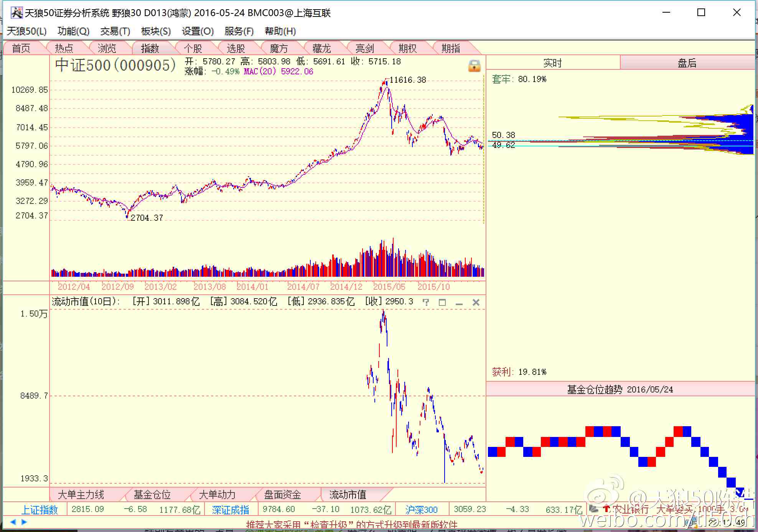This screenshot has width=758, height=532.
Task: Select the 个股 tab
Action: point(193,48)
